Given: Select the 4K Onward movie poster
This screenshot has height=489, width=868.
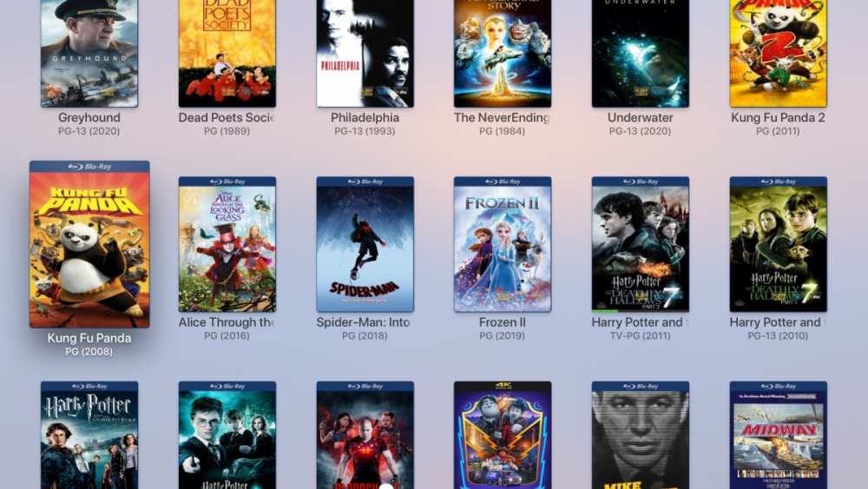Looking at the screenshot, I should click(502, 435).
